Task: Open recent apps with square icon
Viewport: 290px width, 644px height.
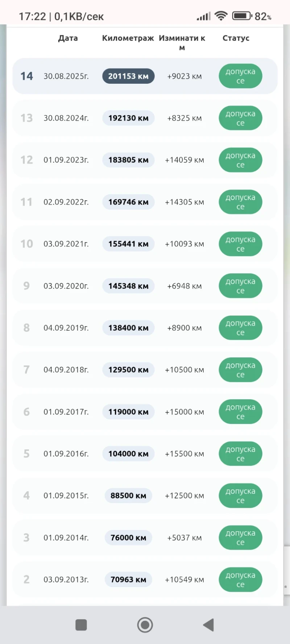Action: [x=81, y=625]
